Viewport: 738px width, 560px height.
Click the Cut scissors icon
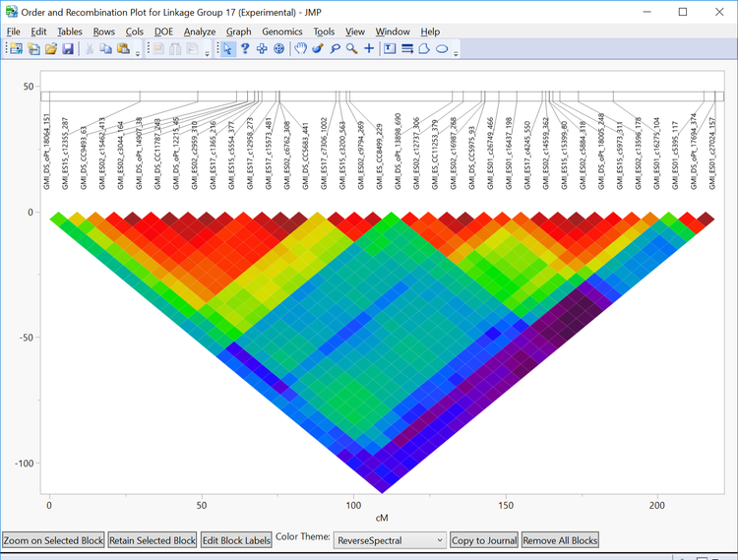(89, 48)
